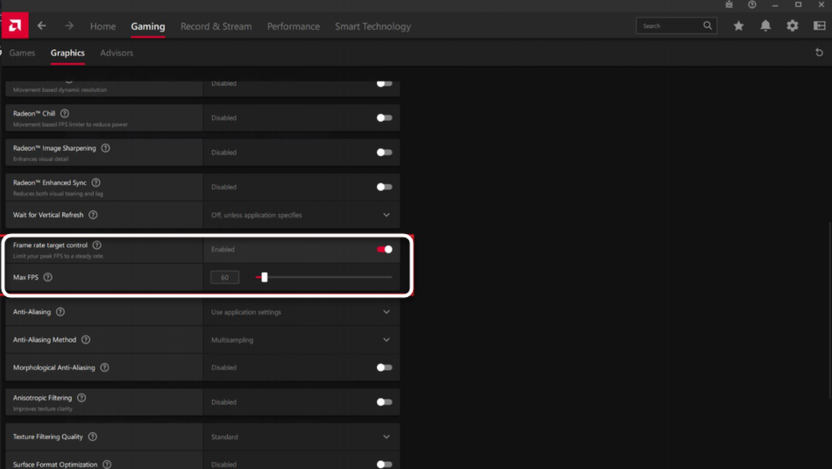Open favorites star icon
The image size is (832, 469).
(738, 26)
